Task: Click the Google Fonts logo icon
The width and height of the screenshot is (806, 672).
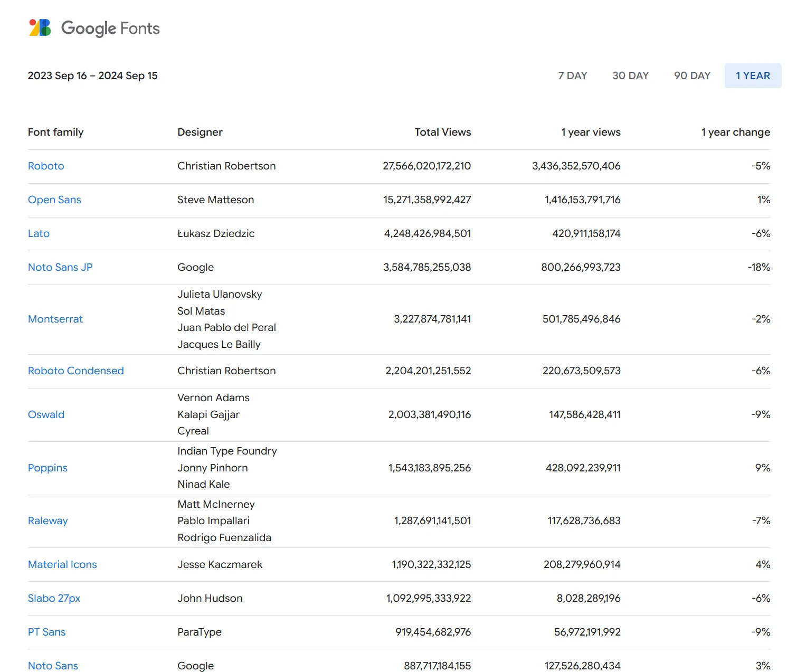Action: pyautogui.click(x=40, y=27)
